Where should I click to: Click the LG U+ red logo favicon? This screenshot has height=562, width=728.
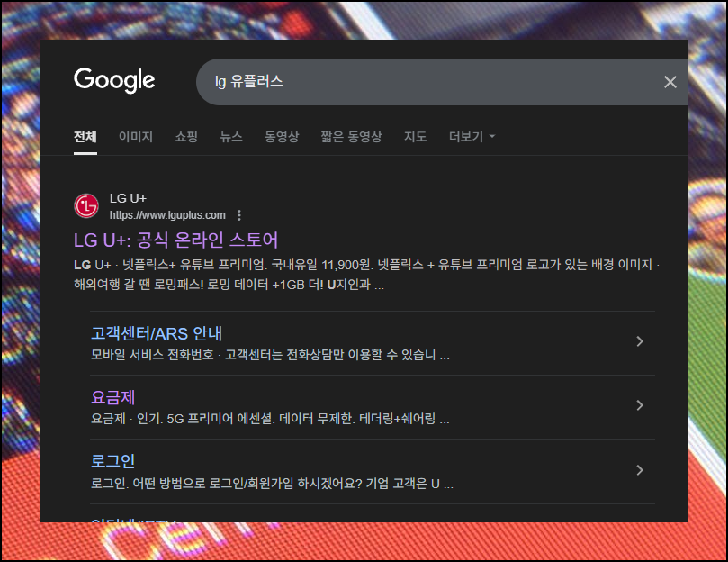(x=86, y=206)
